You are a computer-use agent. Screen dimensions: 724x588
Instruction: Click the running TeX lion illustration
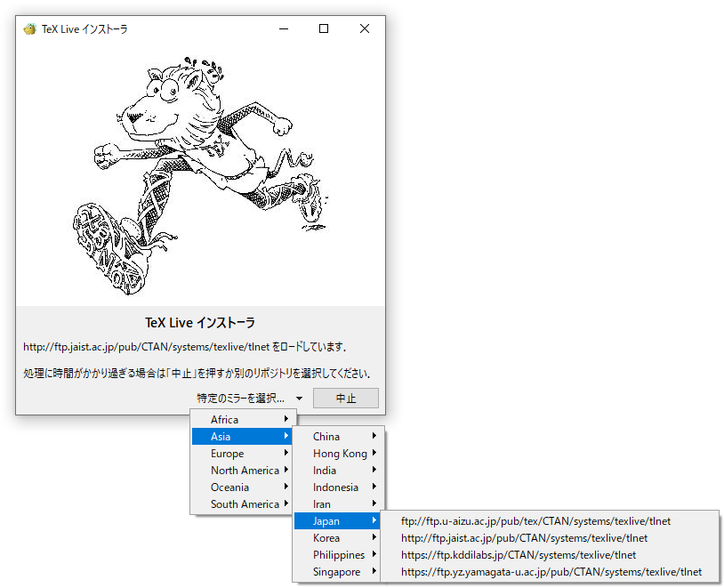coord(201,175)
